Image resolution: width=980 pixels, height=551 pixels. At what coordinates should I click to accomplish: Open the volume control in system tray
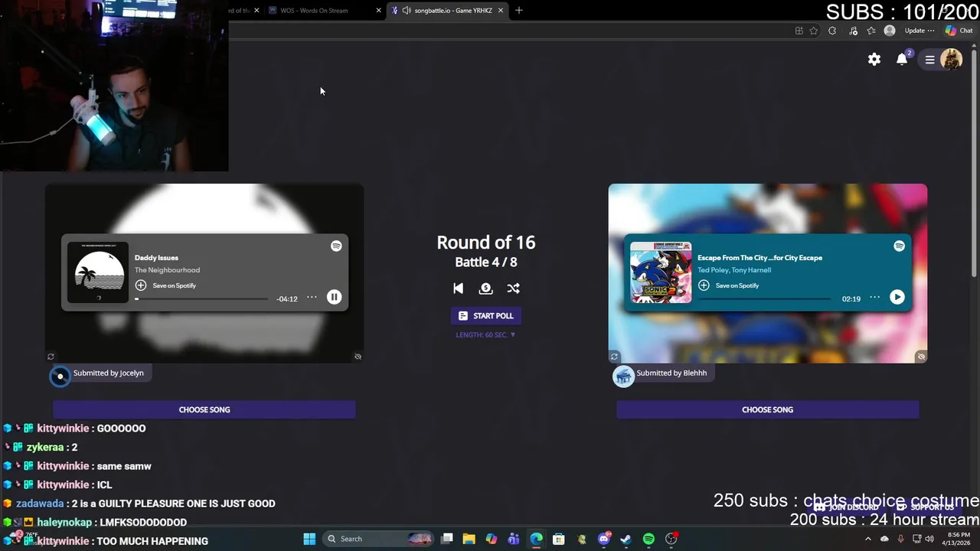[929, 539]
